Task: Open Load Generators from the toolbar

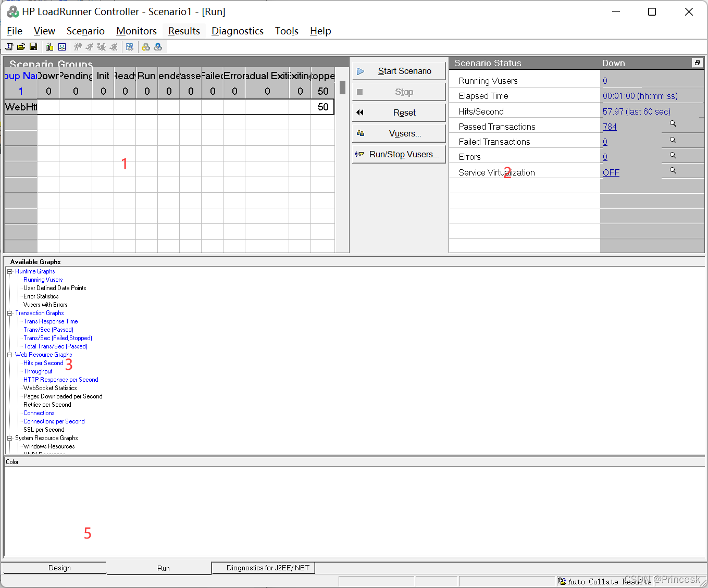Action: click(50, 47)
